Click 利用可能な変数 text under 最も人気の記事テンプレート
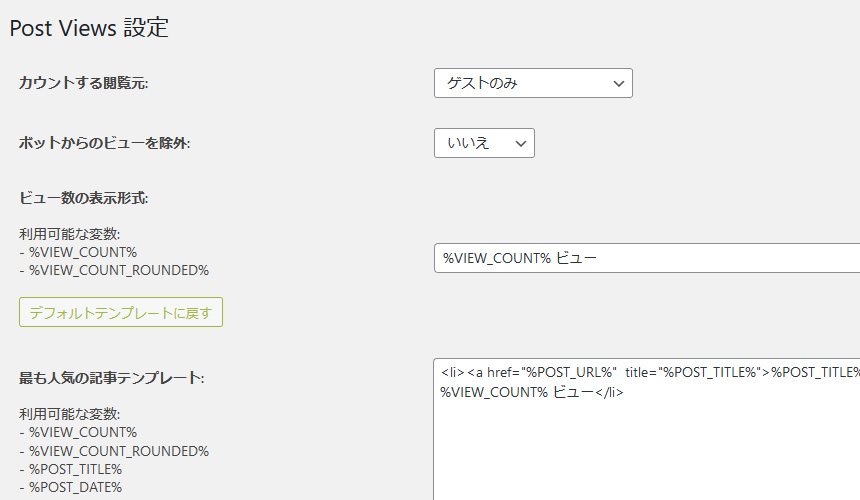The height and width of the screenshot is (500, 860). tap(70, 414)
